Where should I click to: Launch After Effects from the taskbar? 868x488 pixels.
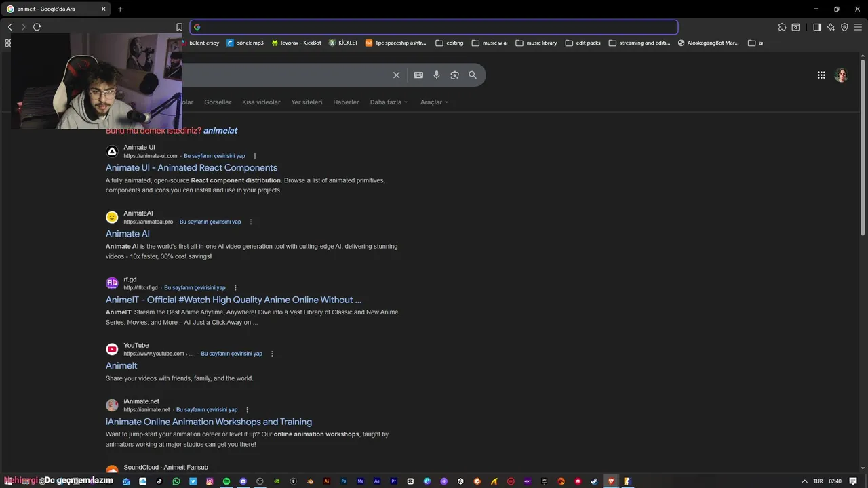377,481
